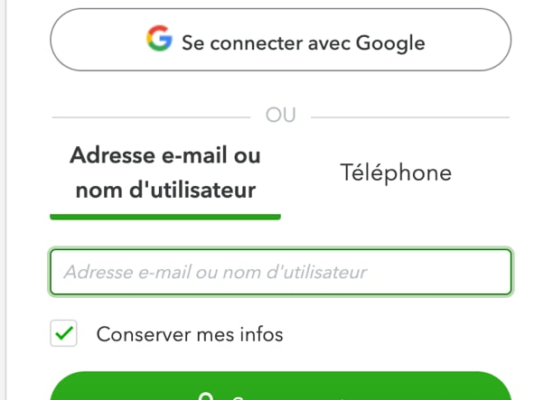Sign in with the Google button
This screenshot has width=553, height=400.
pyautogui.click(x=281, y=40)
